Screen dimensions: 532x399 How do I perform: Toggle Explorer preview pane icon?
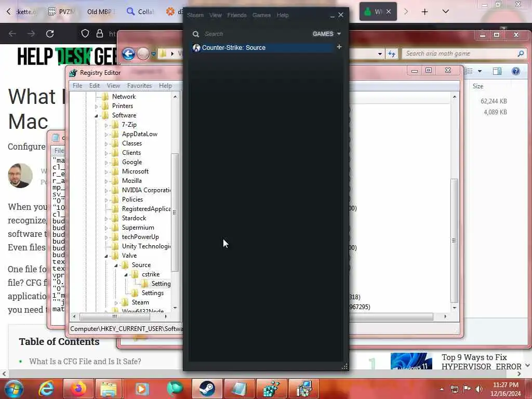point(497,71)
